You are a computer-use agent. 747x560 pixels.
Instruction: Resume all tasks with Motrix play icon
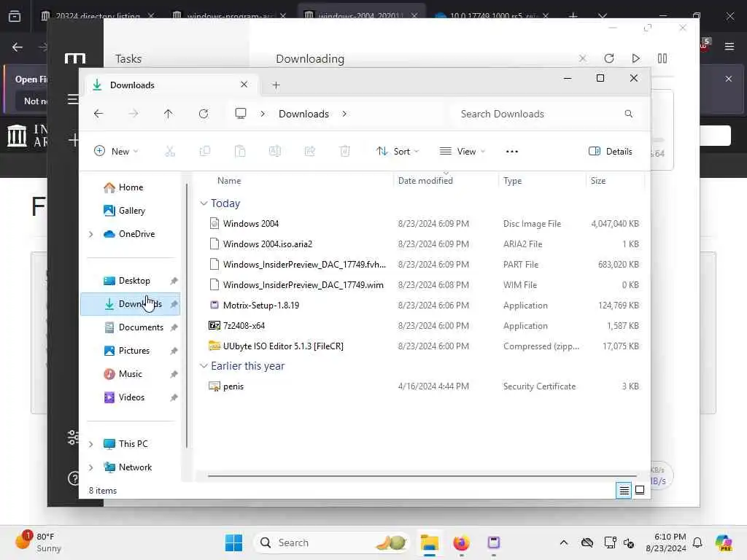click(x=635, y=58)
